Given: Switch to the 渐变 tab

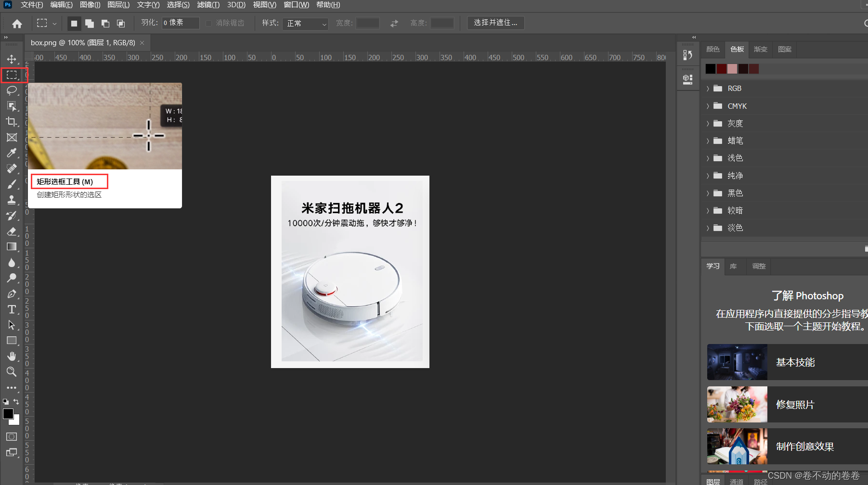Looking at the screenshot, I should [x=761, y=49].
